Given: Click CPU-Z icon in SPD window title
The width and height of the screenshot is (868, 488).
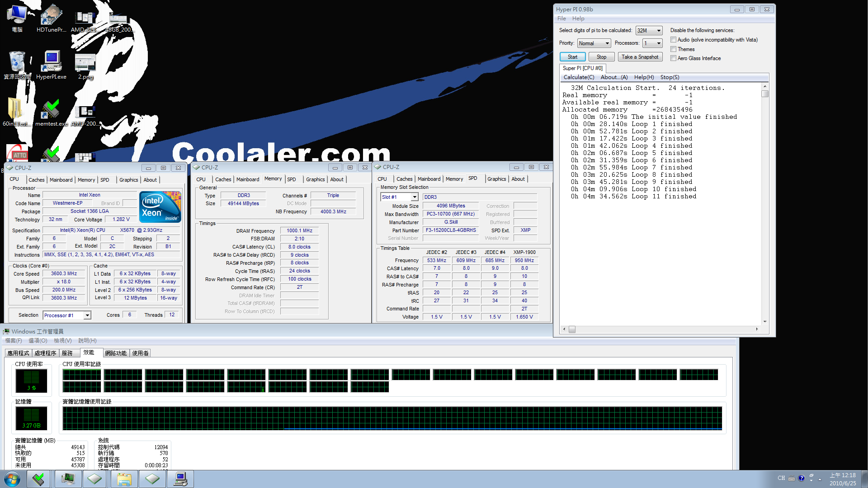Looking at the screenshot, I should [378, 167].
